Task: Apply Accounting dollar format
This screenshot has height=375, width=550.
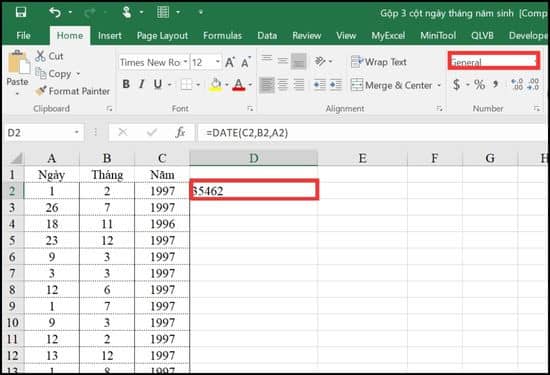Action: pyautogui.click(x=456, y=85)
